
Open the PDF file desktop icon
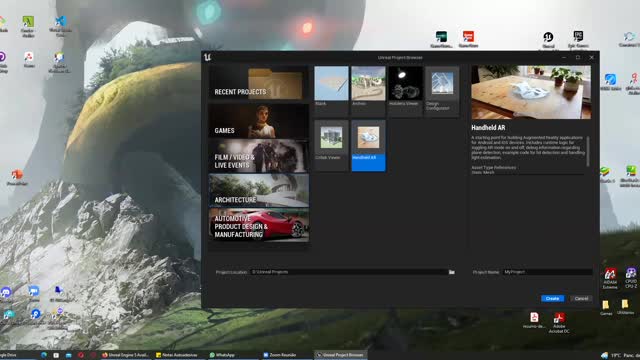pyautogui.click(x=534, y=320)
